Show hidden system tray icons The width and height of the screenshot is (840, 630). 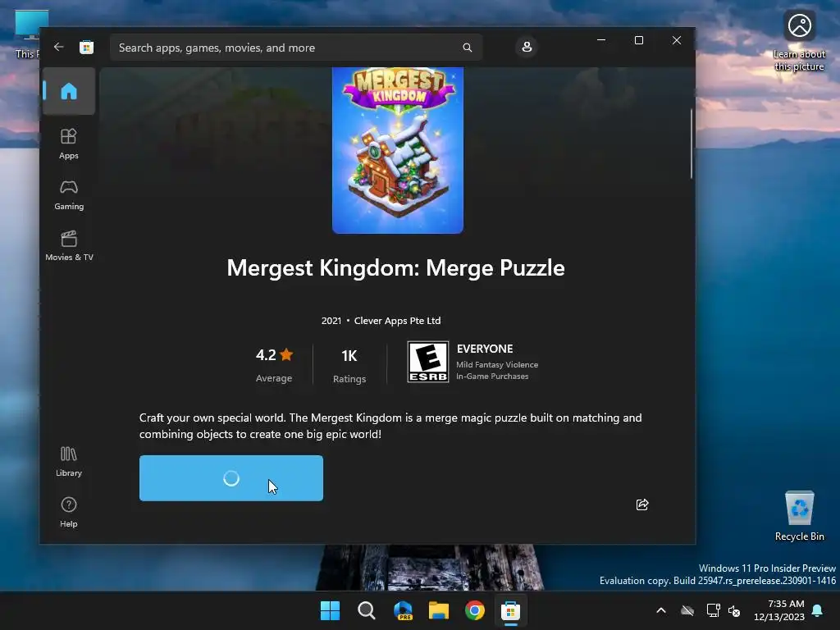coord(661,610)
